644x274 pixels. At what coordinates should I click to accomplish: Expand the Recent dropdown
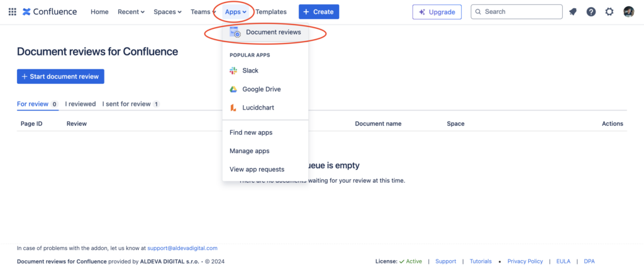pos(131,12)
